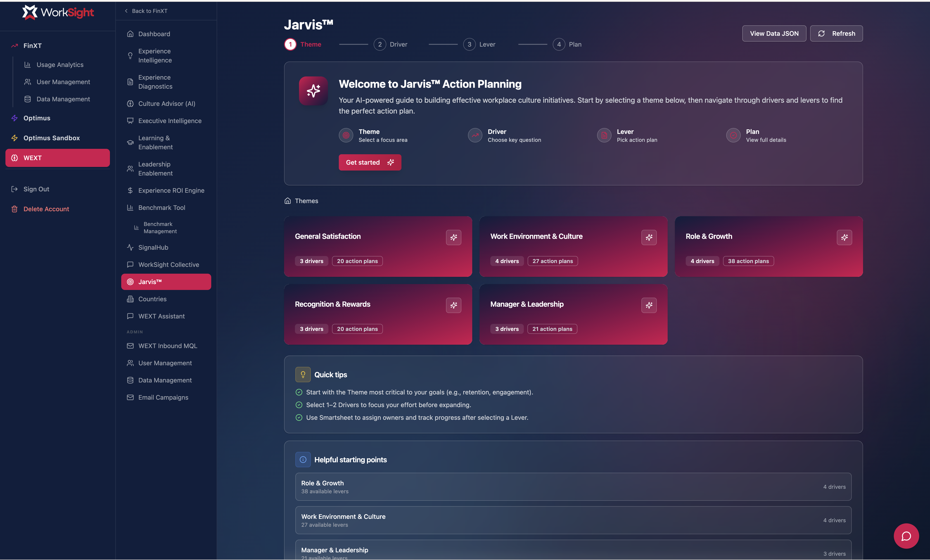The image size is (930, 560).
Task: Open WEXT Assistant in the menu
Action: (x=166, y=316)
